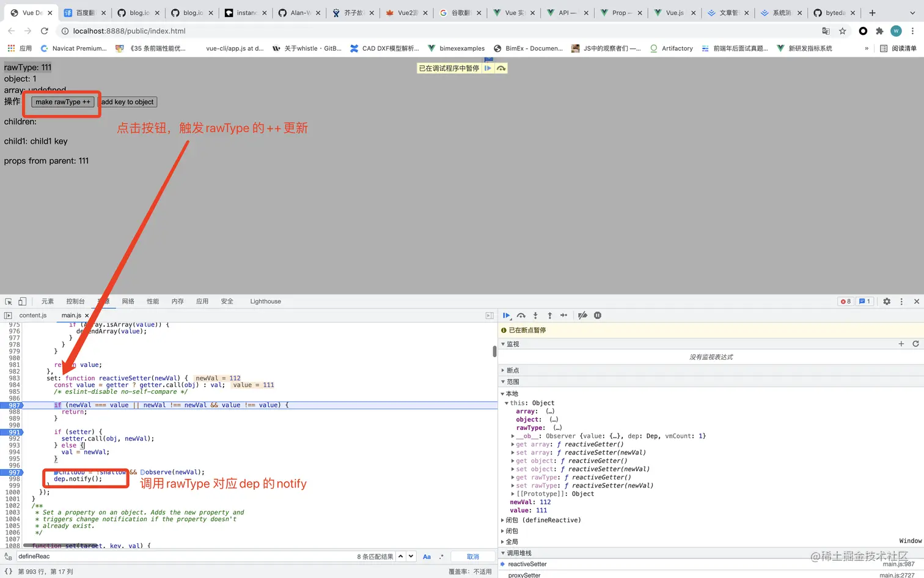Click the Step over next function icon
924x578 pixels.
[x=521, y=316]
